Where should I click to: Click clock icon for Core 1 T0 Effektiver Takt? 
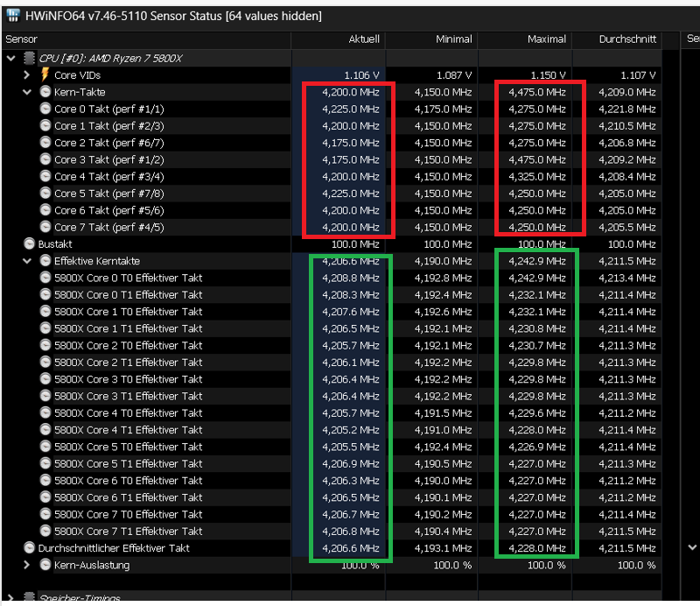(x=45, y=312)
